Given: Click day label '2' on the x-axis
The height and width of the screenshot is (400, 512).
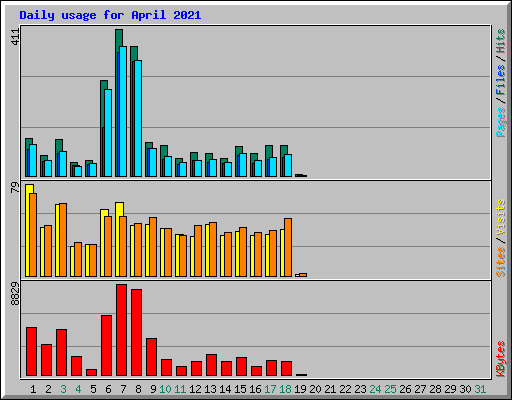Looking at the screenshot, I should coord(48,389).
